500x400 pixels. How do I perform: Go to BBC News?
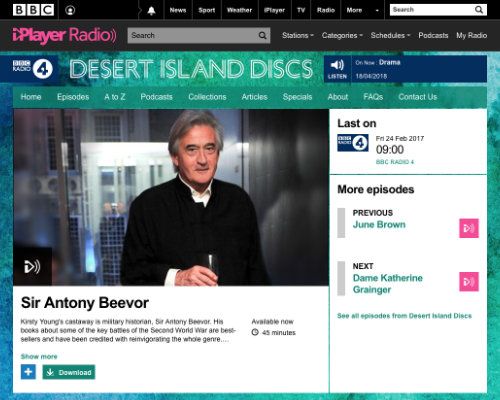(178, 10)
